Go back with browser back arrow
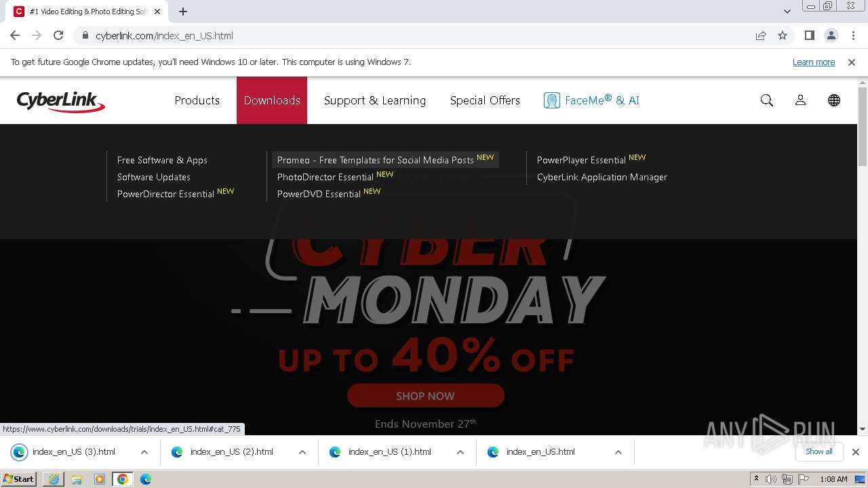Viewport: 868px width, 488px height. pos(15,35)
